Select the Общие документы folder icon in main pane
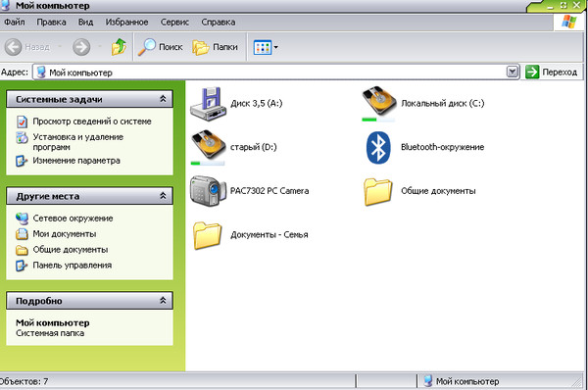Image resolution: width=588 pixels, height=390 pixels. click(x=377, y=192)
